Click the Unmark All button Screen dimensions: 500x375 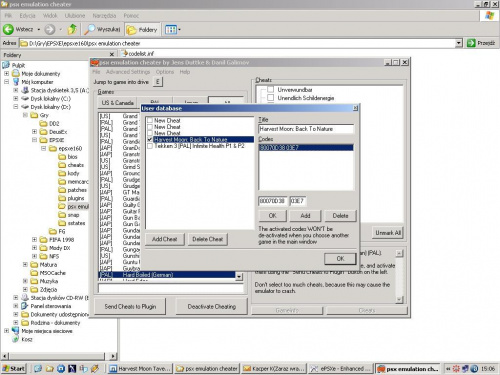click(x=388, y=233)
